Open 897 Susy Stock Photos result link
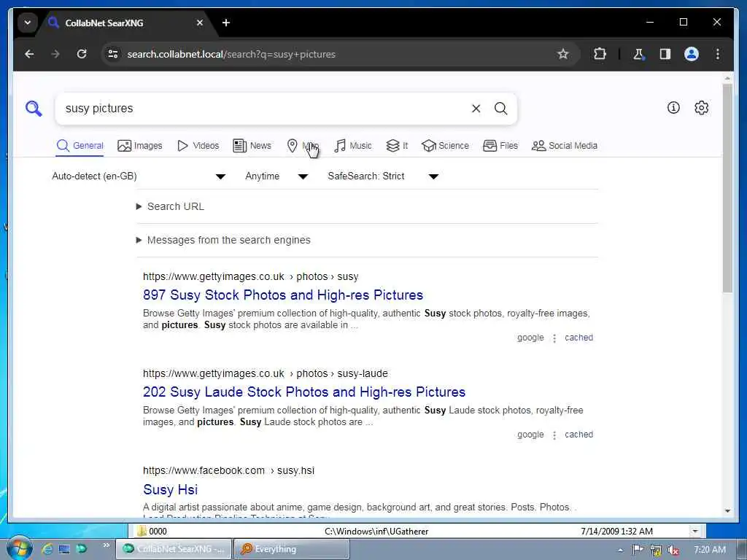This screenshot has width=747, height=560. (x=283, y=295)
